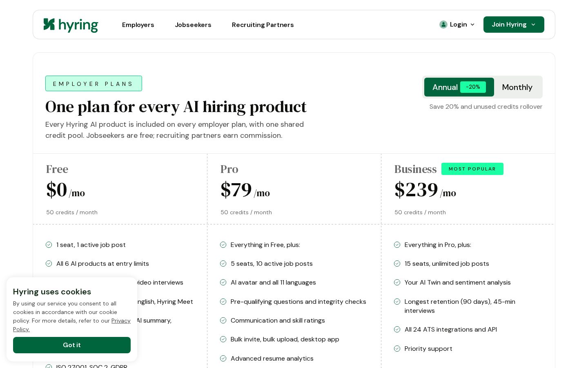
Task: Click checkmark icon beside 'Everything in Free, plus:'
Action: [x=223, y=245]
